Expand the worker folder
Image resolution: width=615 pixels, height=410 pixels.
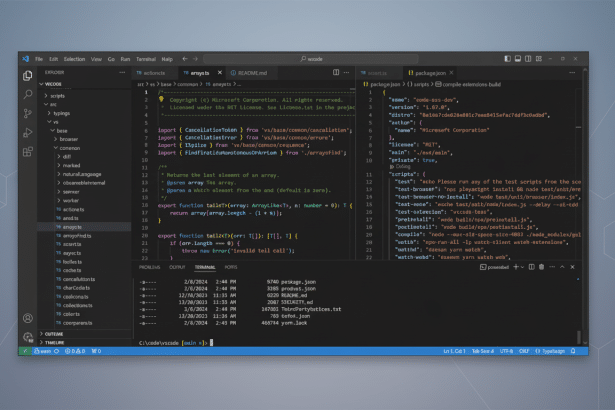click(x=59, y=200)
